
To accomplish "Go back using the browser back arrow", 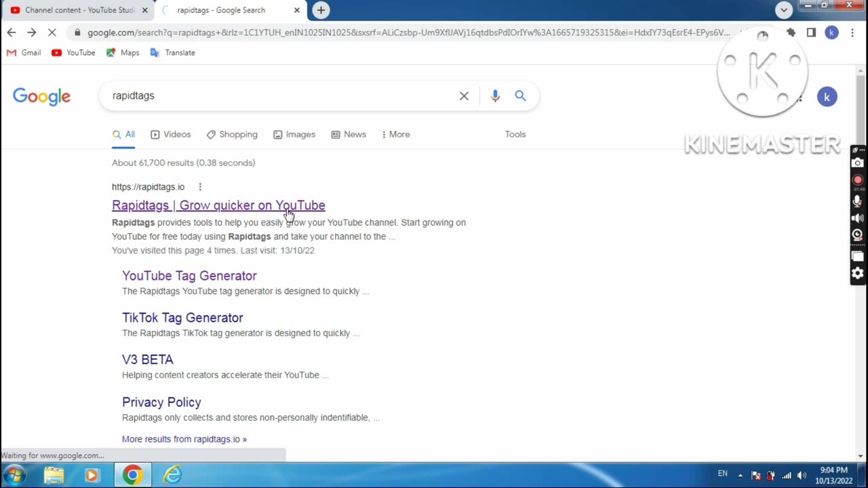I will [x=12, y=33].
